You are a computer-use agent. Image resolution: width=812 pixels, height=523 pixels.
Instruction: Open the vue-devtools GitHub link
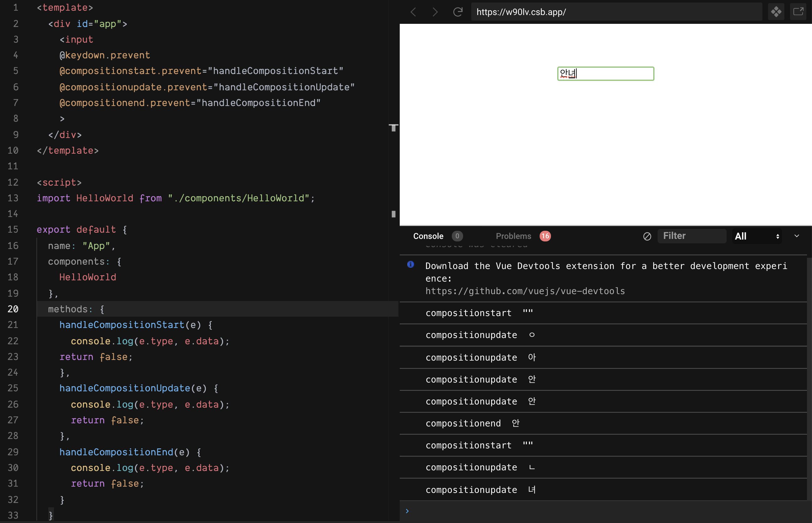click(525, 291)
